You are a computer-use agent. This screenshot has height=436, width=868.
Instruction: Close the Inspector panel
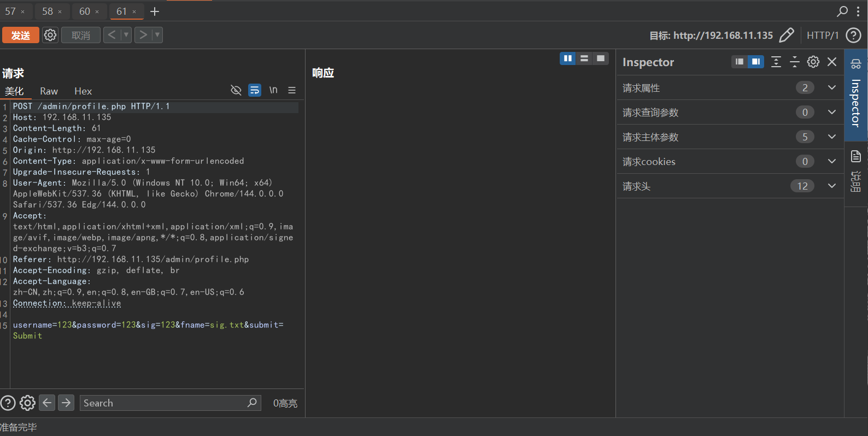coord(832,62)
